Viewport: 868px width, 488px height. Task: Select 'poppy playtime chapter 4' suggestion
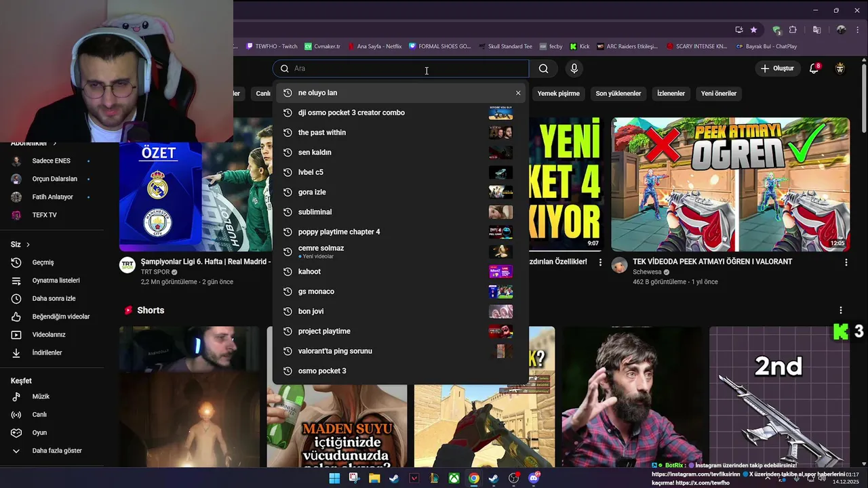(400, 232)
